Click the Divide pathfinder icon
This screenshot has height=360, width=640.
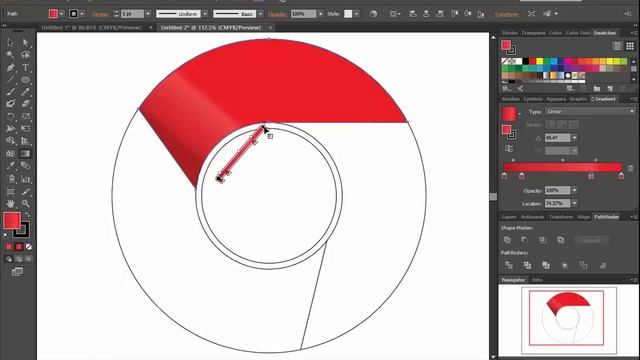pyautogui.click(x=509, y=265)
